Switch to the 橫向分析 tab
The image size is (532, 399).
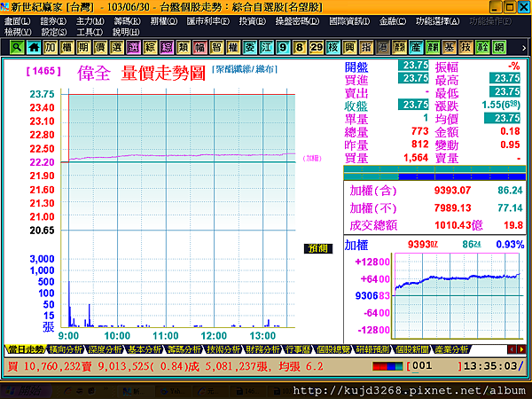66,349
